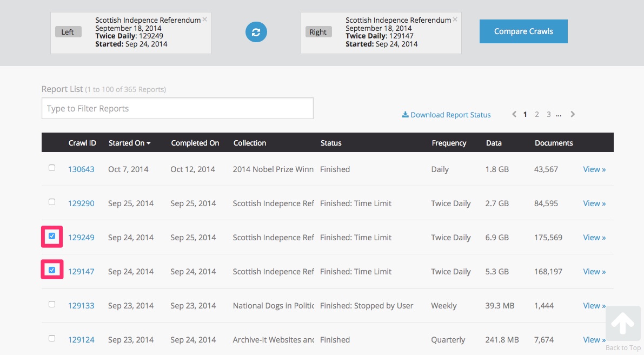This screenshot has height=355, width=644.
Task: Select the checkbox for crawl 130643
Action: click(52, 168)
